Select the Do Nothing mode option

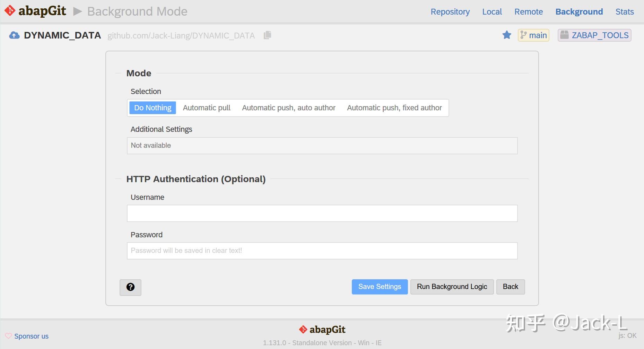point(153,108)
